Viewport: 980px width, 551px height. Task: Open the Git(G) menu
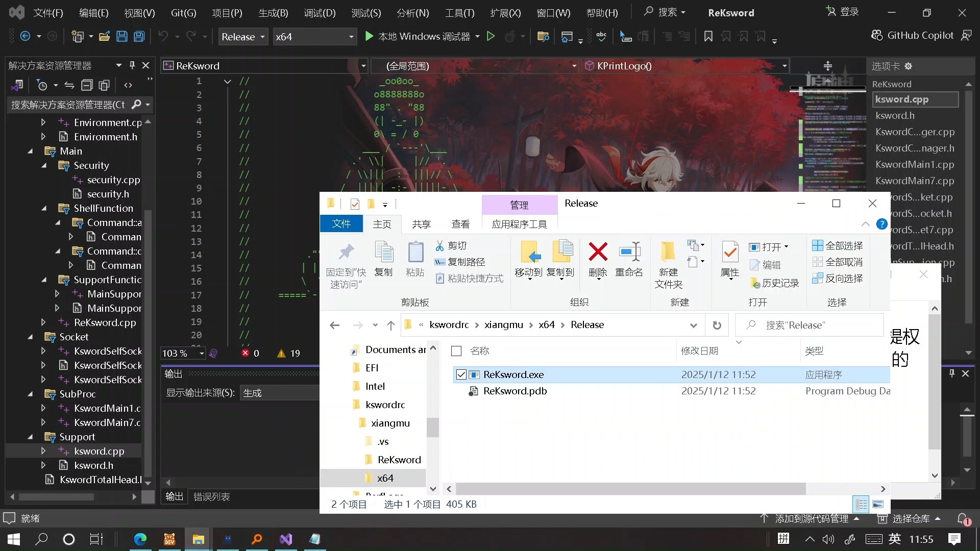click(183, 13)
